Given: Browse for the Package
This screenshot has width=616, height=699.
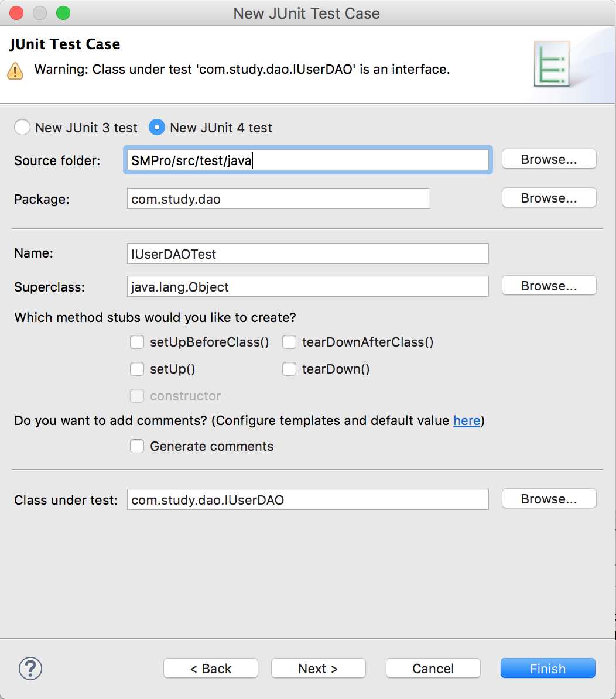Looking at the screenshot, I should [x=549, y=198].
